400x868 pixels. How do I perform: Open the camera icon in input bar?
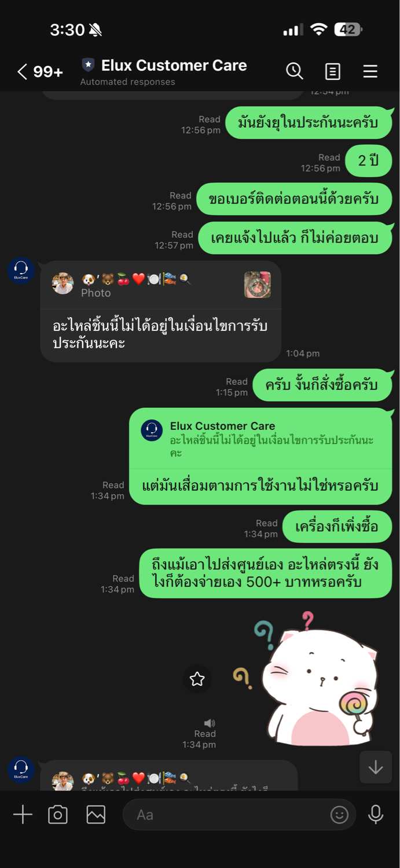point(58,815)
